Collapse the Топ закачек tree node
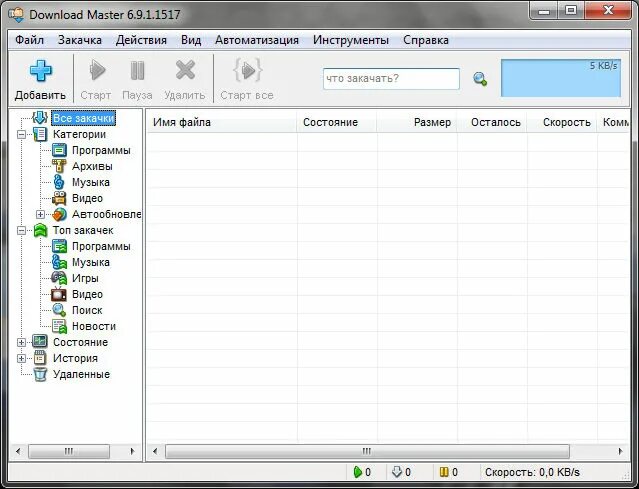Viewport: 639px width, 489px height. click(x=22, y=230)
